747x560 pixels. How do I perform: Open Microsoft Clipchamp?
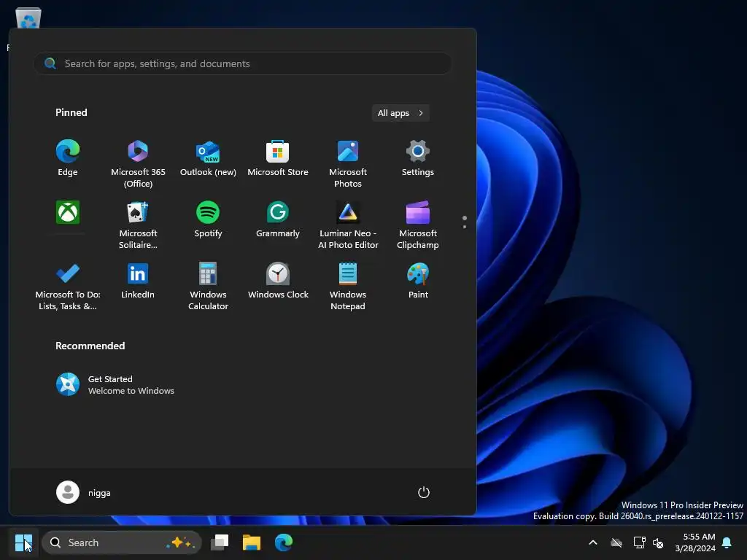click(x=417, y=225)
